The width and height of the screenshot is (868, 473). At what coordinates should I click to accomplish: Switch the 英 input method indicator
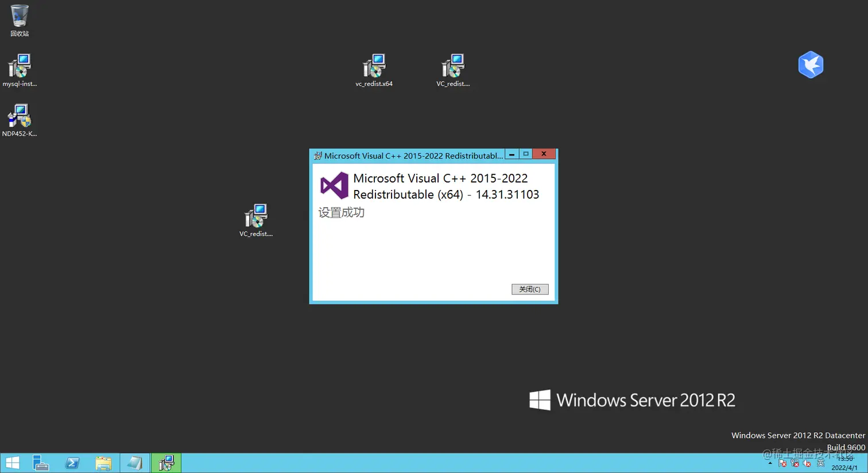(820, 463)
